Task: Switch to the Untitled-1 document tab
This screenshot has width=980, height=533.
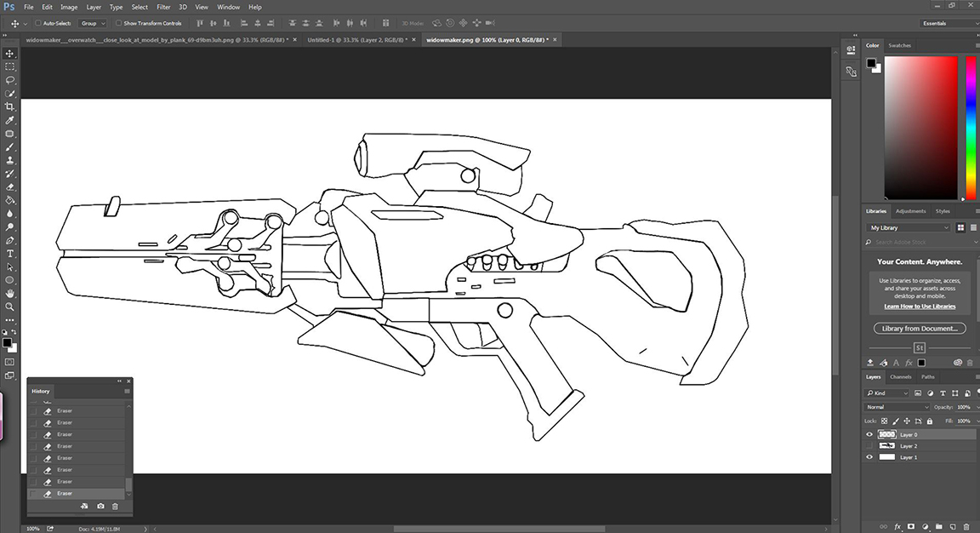Action: (357, 39)
